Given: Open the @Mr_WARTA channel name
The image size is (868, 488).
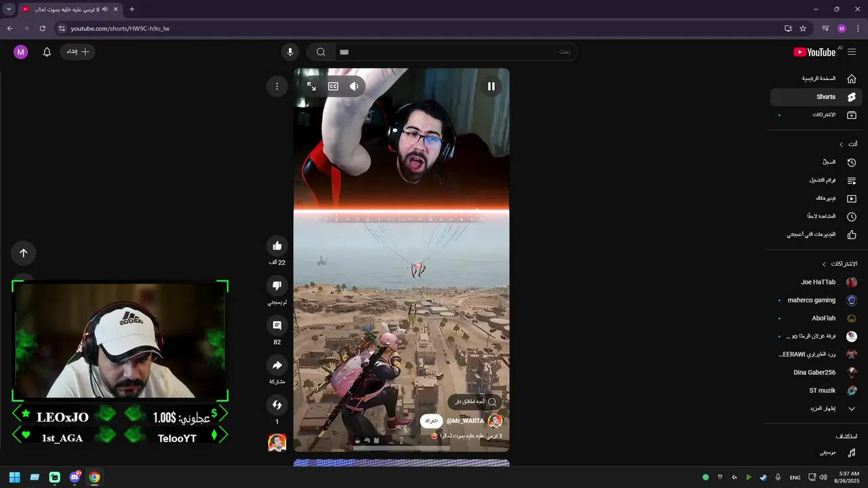Looking at the screenshot, I should pos(465,421).
